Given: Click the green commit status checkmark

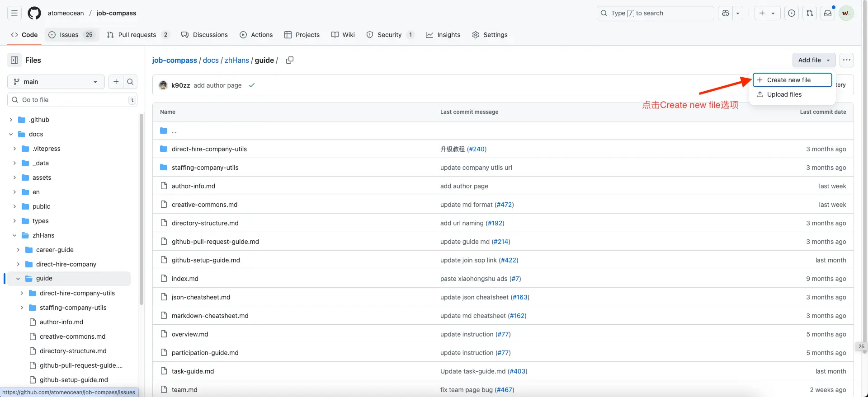Looking at the screenshot, I should (252, 85).
